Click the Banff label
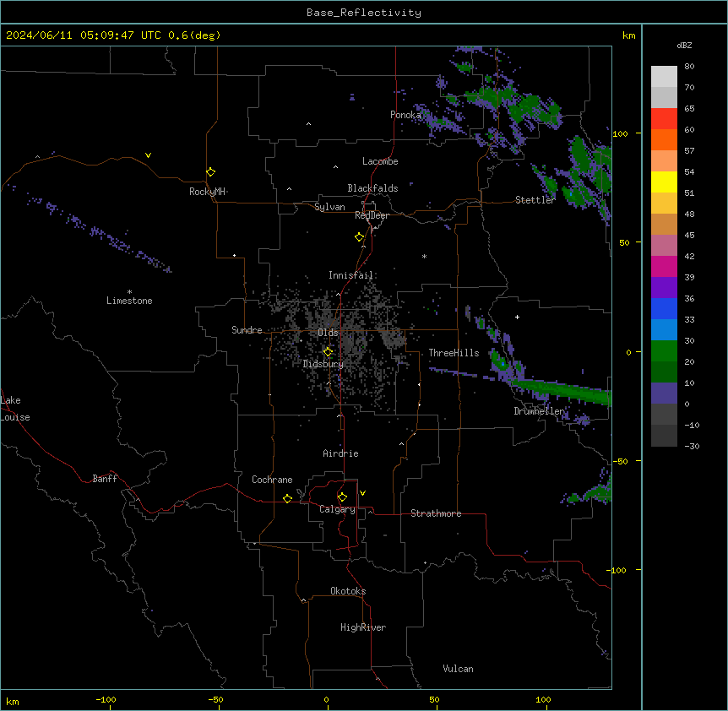This screenshot has height=711, width=728. pyautogui.click(x=105, y=479)
